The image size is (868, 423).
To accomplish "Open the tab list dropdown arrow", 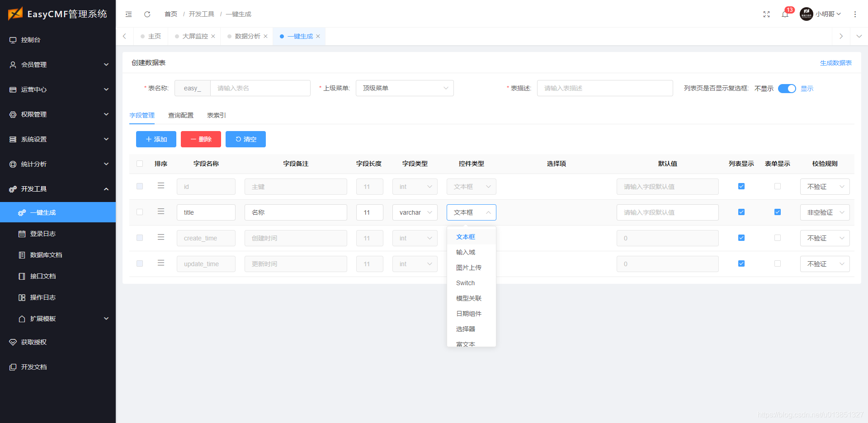I will [859, 36].
